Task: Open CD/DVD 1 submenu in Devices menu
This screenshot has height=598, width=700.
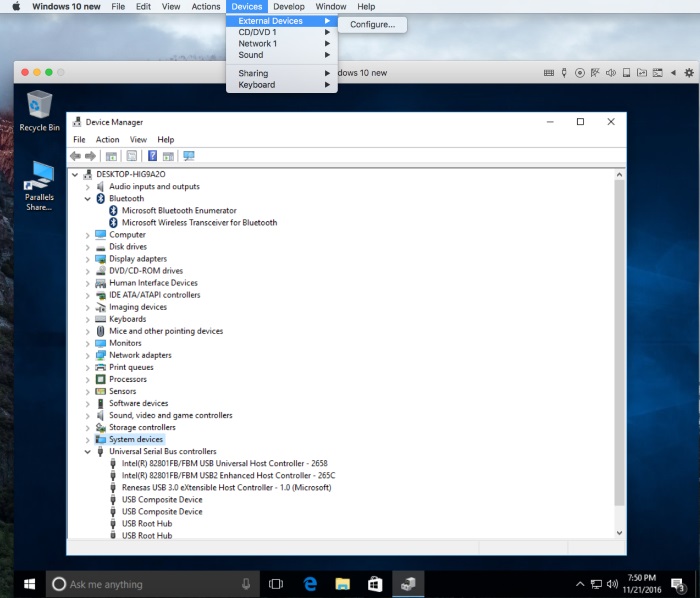Action: pos(282,32)
